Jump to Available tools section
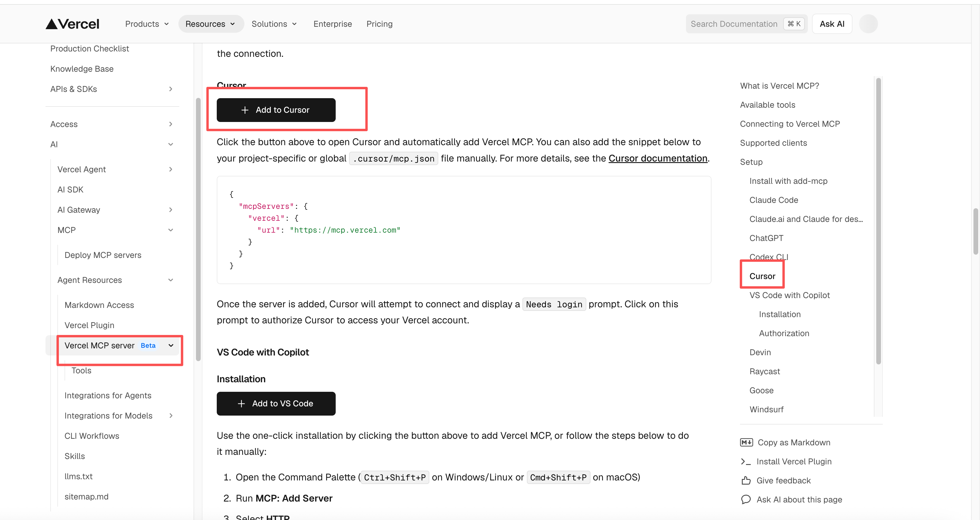The height and width of the screenshot is (520, 980). 767,105
